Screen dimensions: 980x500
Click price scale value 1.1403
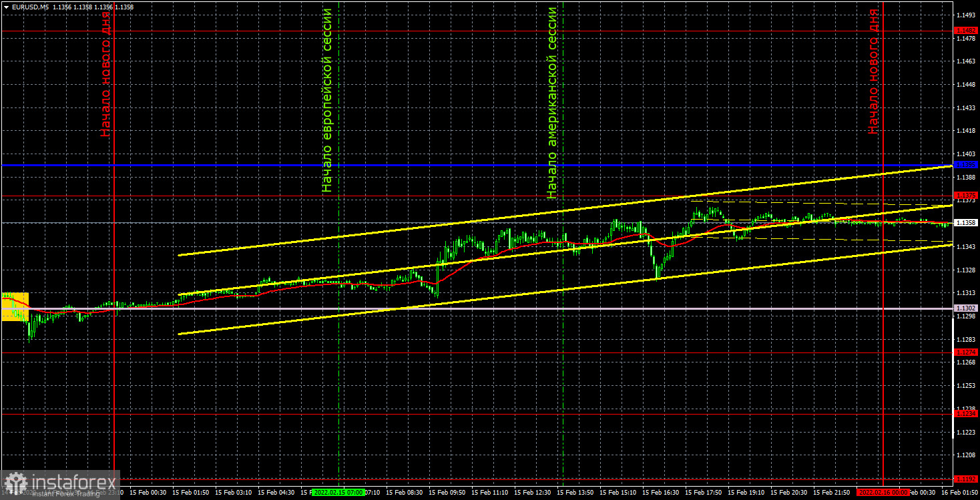point(966,154)
